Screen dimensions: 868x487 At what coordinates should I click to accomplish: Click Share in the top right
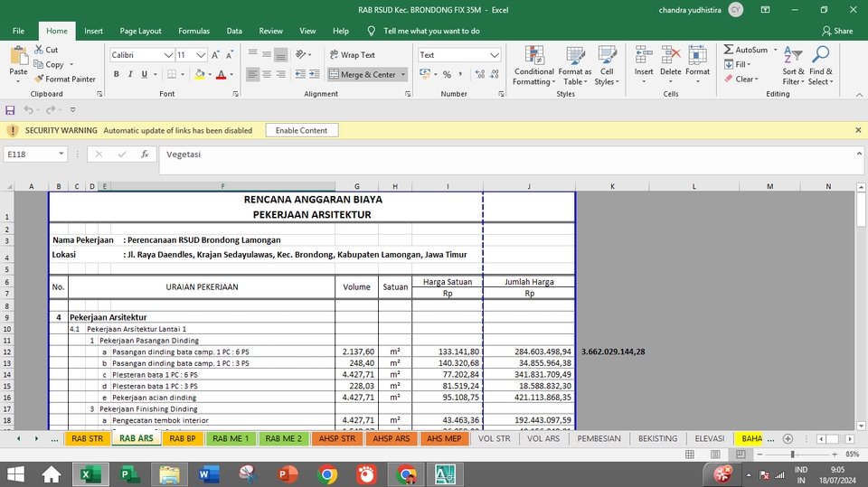836,31
